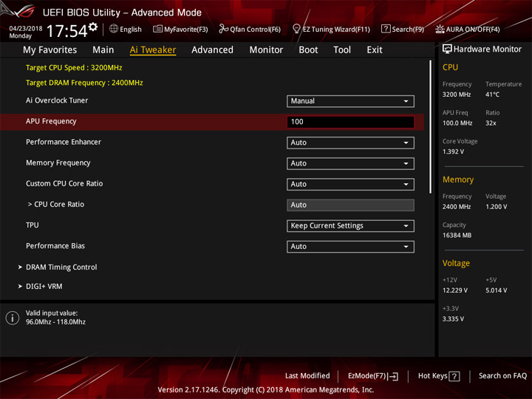Select the Performance Enhancer label
This screenshot has width=532, height=399.
pos(64,142)
